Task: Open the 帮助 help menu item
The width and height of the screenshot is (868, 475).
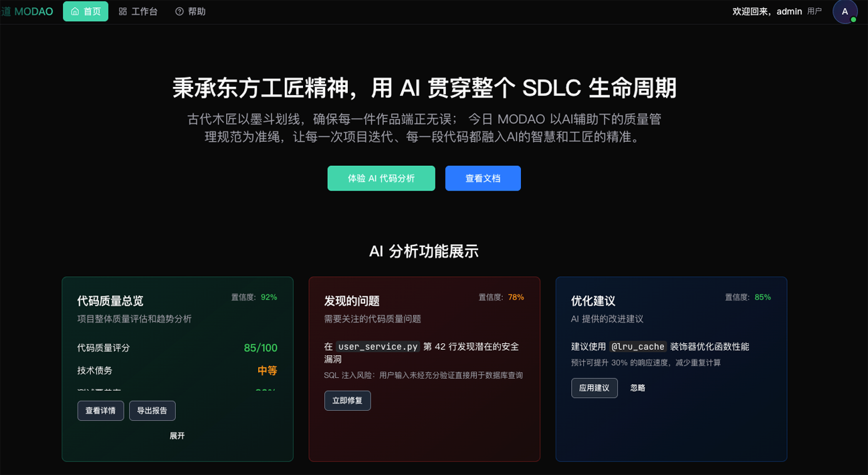Action: [190, 11]
